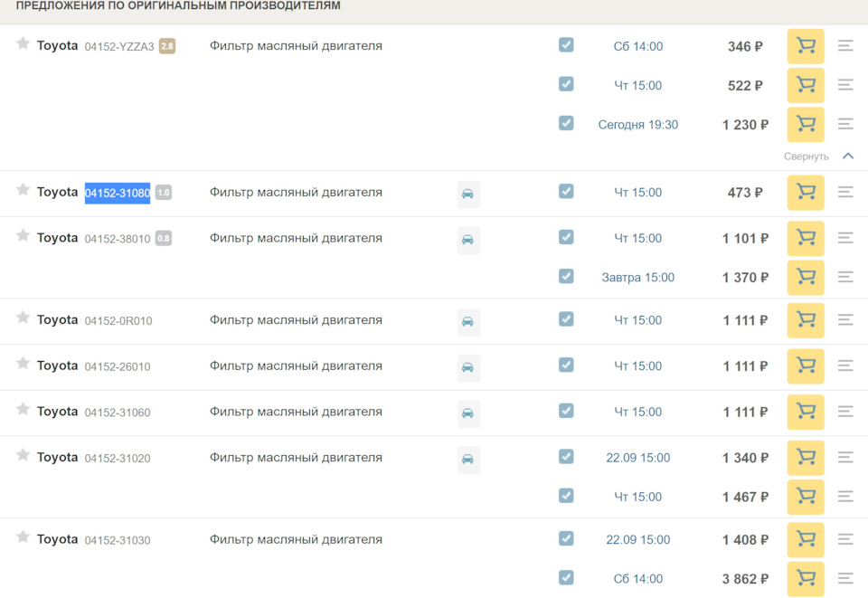The image size is (868, 598).
Task: Open part number 04152-31020
Action: [118, 459]
